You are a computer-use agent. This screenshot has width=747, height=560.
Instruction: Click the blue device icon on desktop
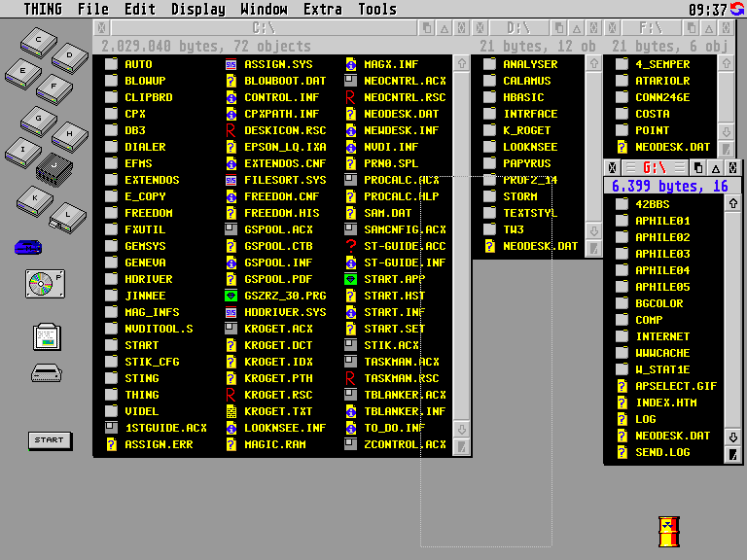[28, 248]
